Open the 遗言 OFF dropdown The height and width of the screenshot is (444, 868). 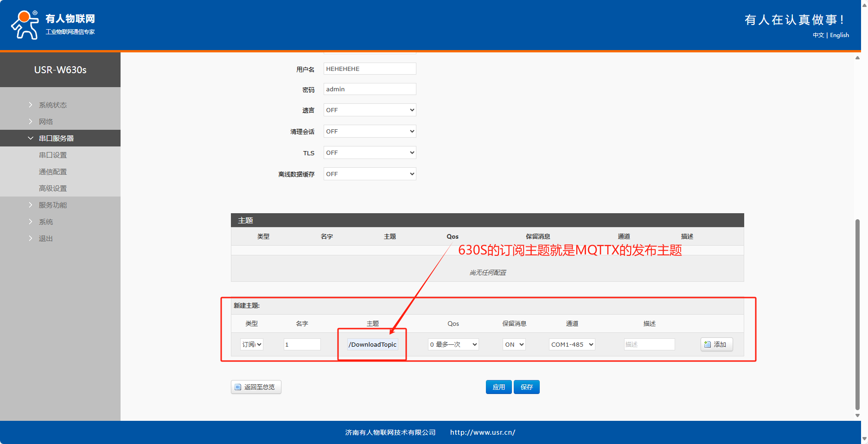pos(370,110)
